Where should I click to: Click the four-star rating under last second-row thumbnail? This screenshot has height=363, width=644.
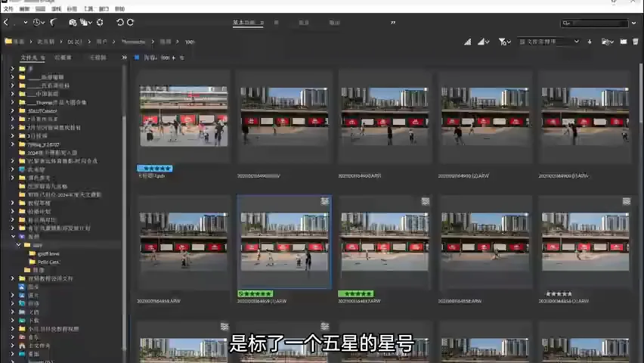coord(559,293)
